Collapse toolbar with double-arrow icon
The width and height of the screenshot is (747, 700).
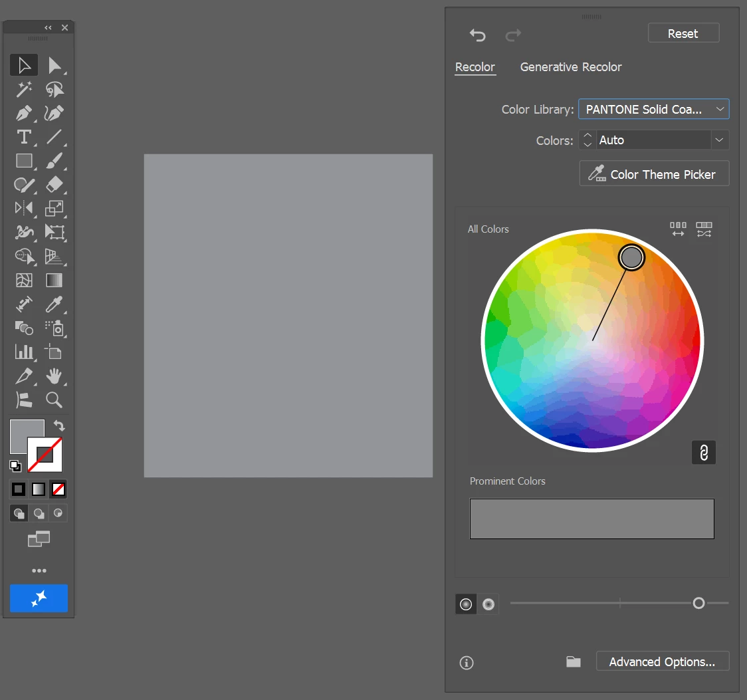pos(48,28)
